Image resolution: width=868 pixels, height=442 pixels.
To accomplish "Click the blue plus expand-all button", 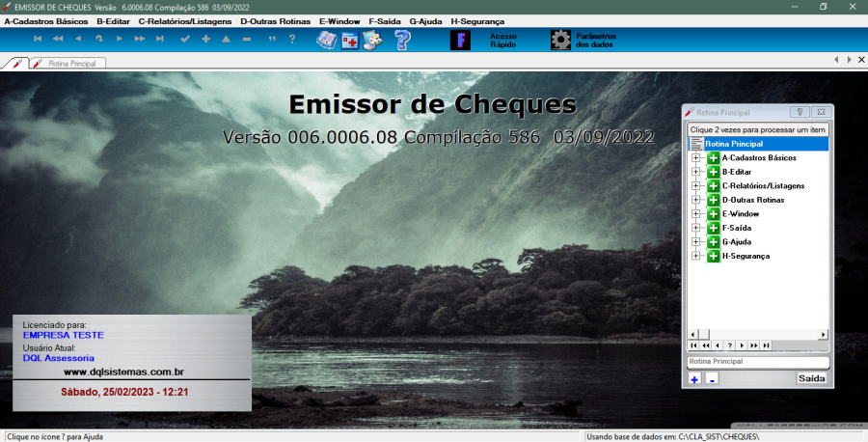I will click(x=694, y=379).
